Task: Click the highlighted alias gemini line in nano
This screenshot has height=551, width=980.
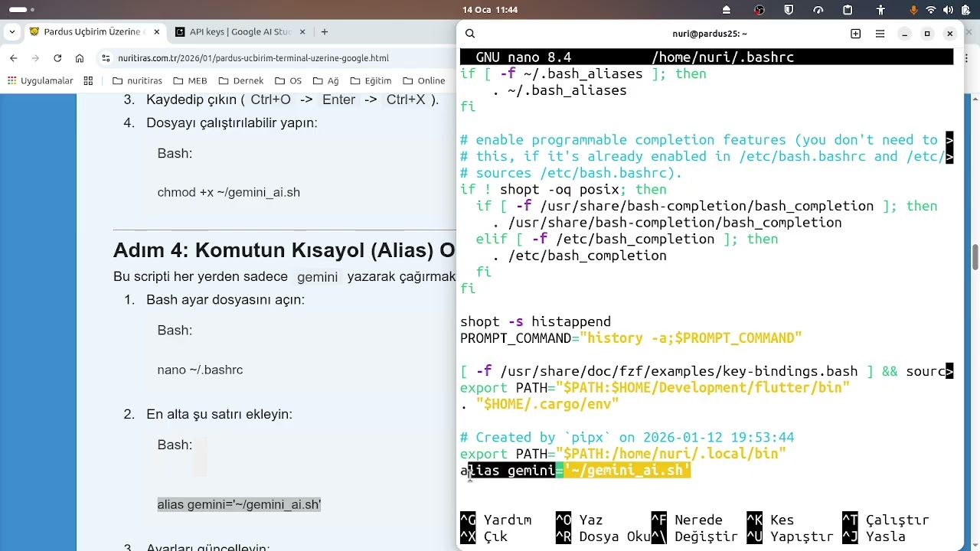Action: (576, 471)
